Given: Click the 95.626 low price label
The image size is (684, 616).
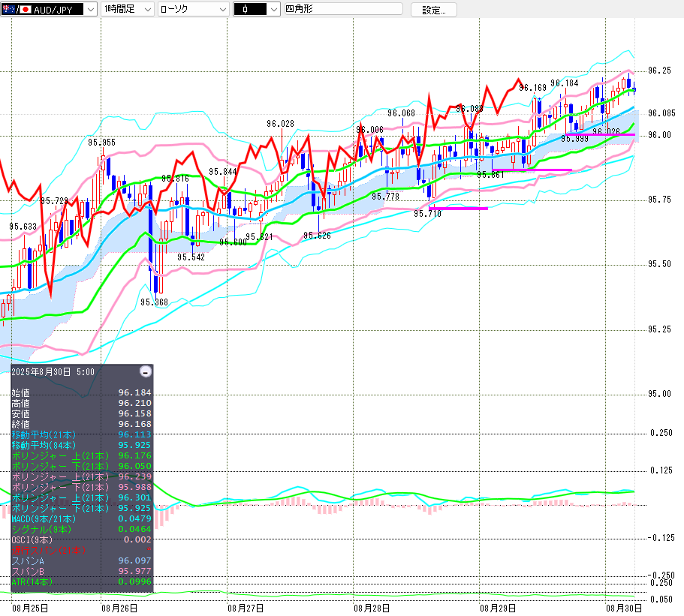Looking at the screenshot, I should pos(317,236).
